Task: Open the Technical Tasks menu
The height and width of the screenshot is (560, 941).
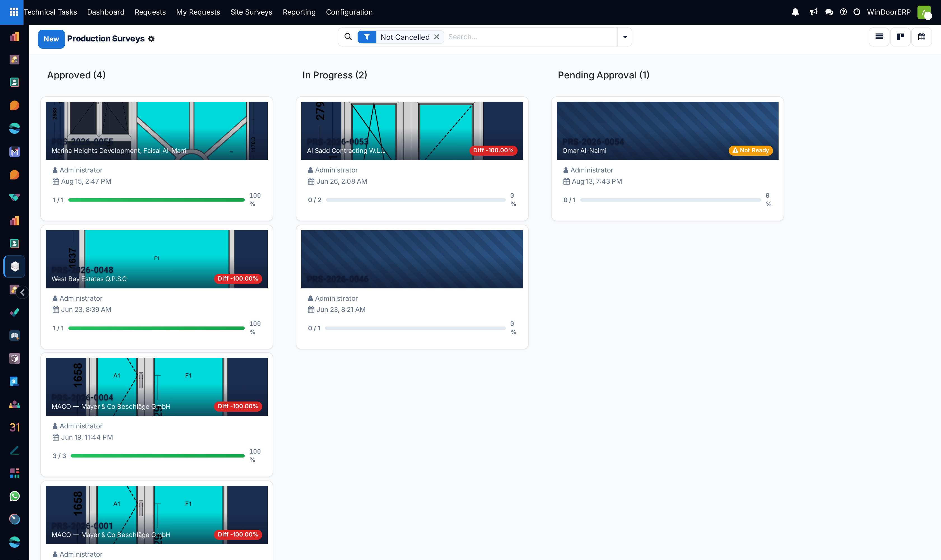Action: [50, 12]
